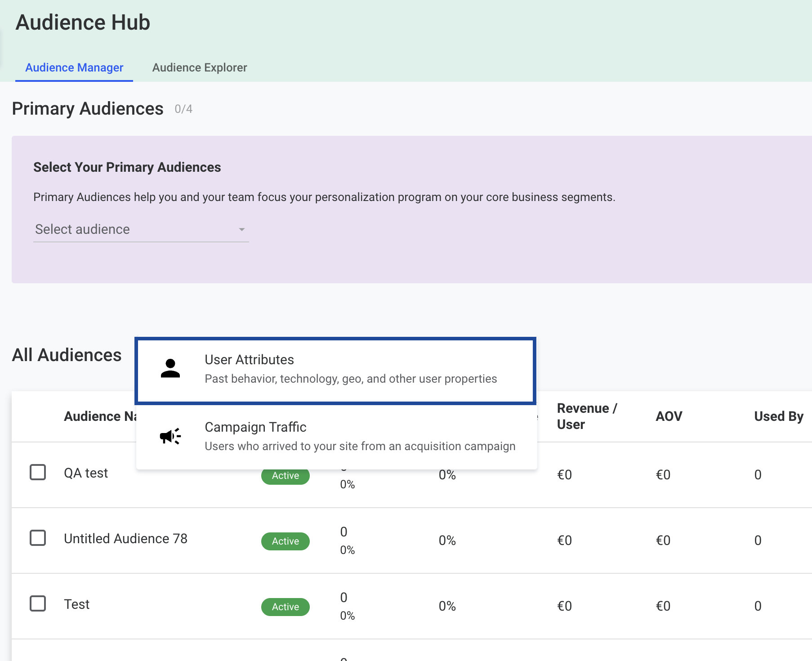This screenshot has height=661, width=812.
Task: Choose the Campaign Traffic option title
Action: (255, 427)
